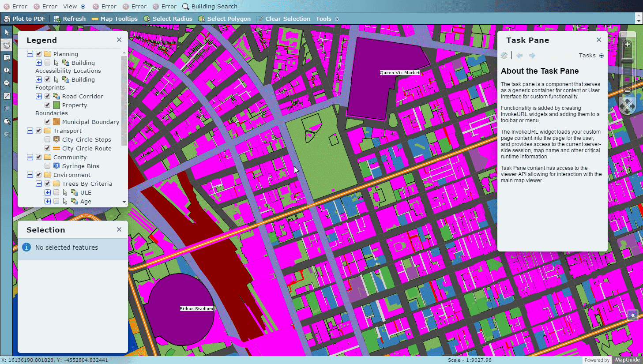
Task: Click the Plot to PDF button
Action: (25, 19)
